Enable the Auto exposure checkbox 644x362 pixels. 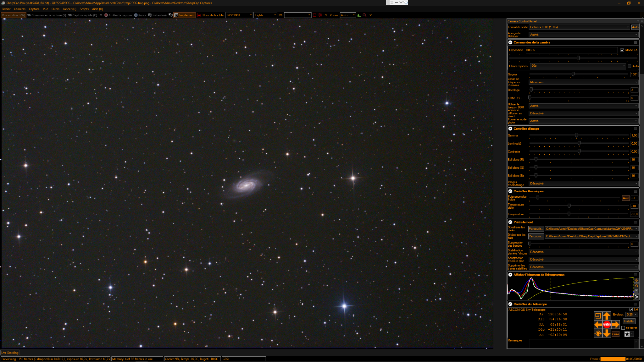(629, 66)
